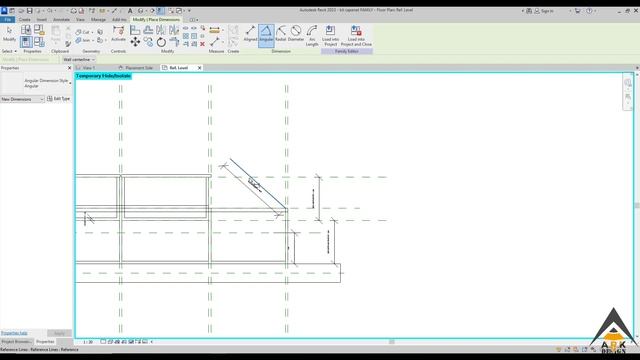640x360 pixels.
Task: Click the Join geometry tool
Action: (83, 40)
